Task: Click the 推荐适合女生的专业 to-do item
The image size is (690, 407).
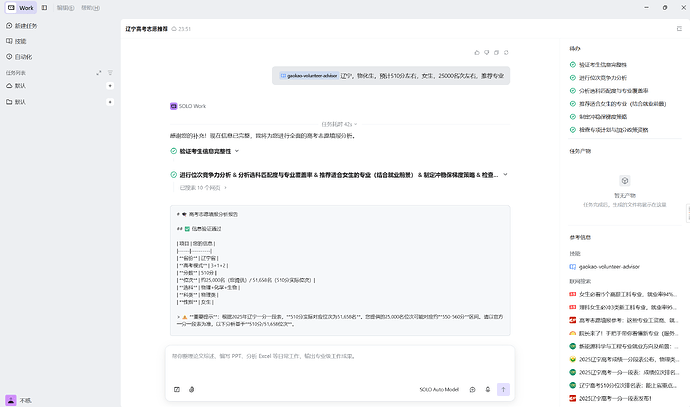Action: [x=618, y=104]
